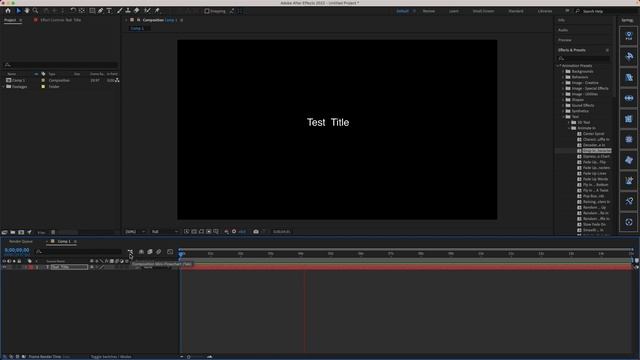Toggle motion blur icon in timeline
The height and width of the screenshot is (360, 640).
(x=159, y=252)
